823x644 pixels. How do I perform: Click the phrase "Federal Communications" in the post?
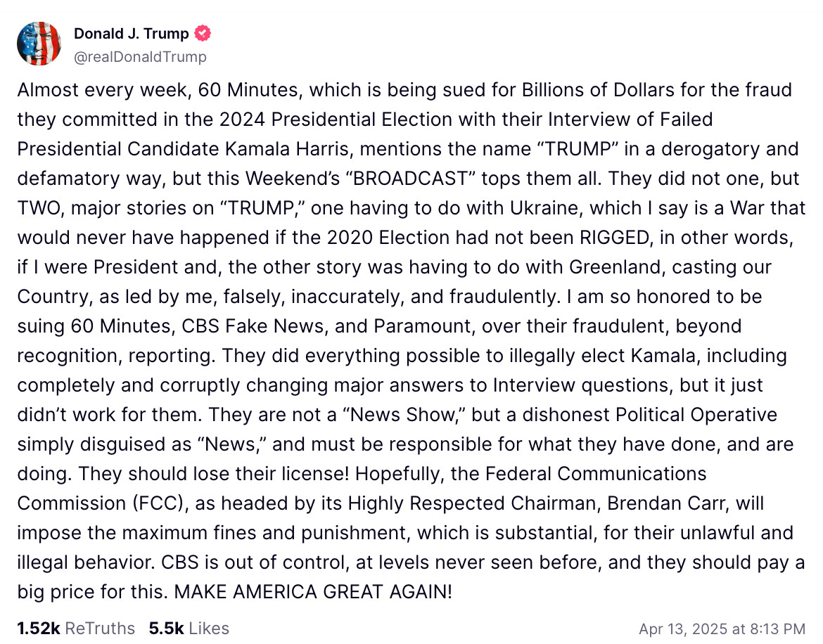click(587, 474)
